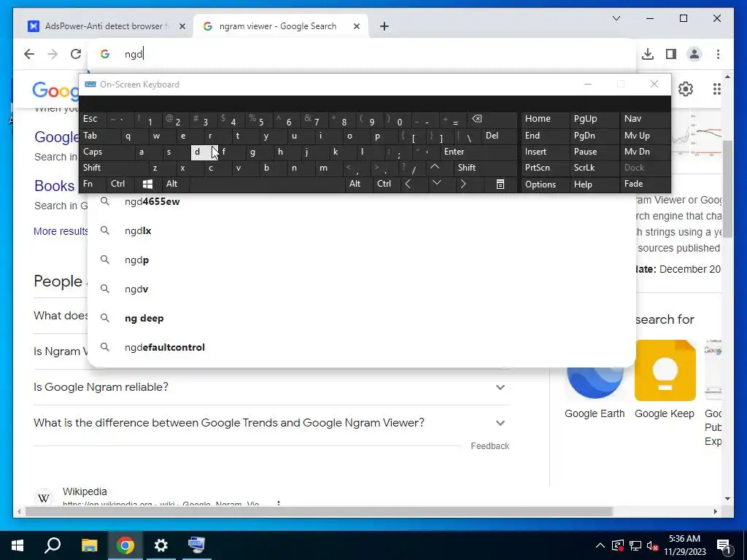Click the Feedback link

click(489, 446)
